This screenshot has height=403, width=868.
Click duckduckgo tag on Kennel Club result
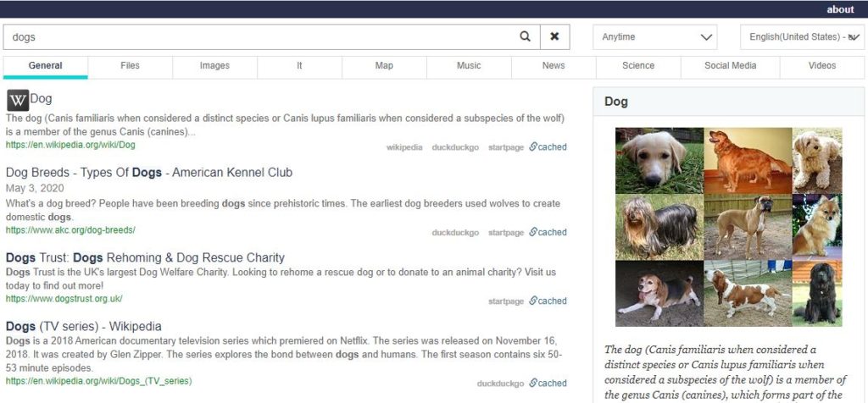[455, 233]
